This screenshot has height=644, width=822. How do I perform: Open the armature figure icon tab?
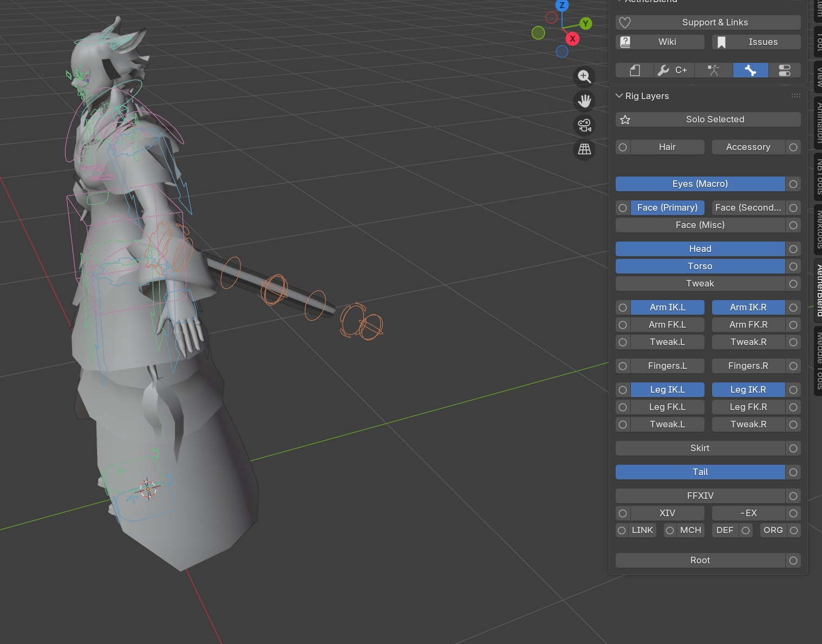[713, 70]
